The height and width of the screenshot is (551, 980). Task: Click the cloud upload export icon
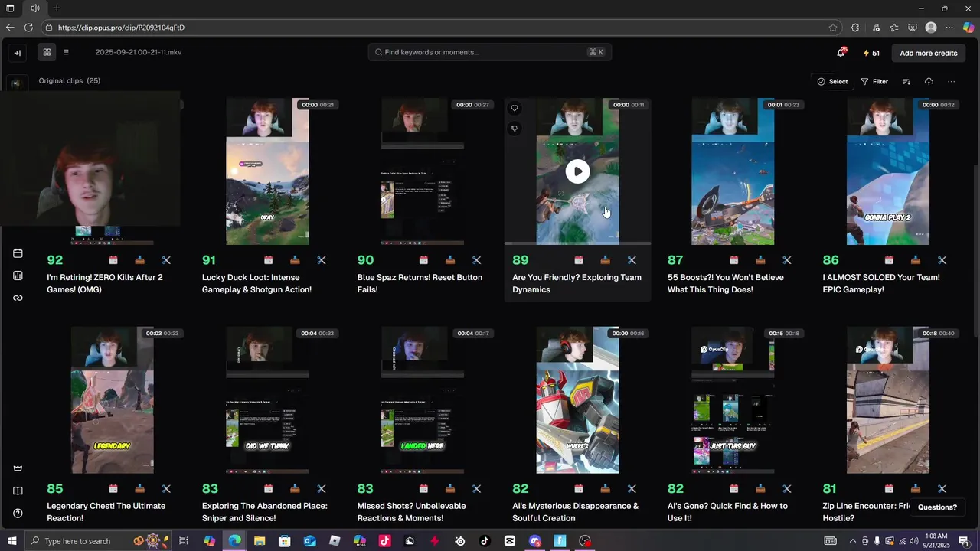pos(929,81)
